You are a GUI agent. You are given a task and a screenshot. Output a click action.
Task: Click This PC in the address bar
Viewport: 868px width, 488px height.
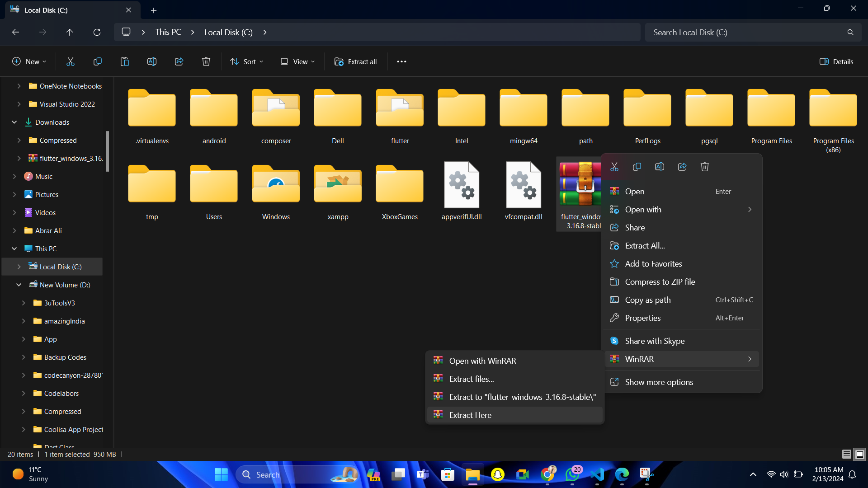pyautogui.click(x=168, y=32)
